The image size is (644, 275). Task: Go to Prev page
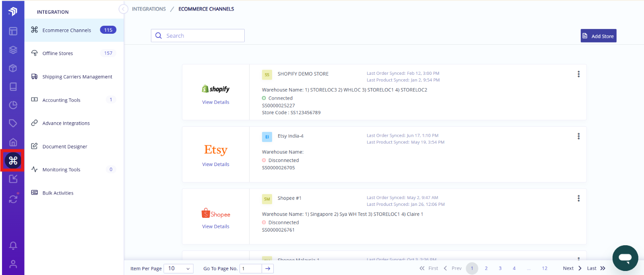[x=453, y=268]
